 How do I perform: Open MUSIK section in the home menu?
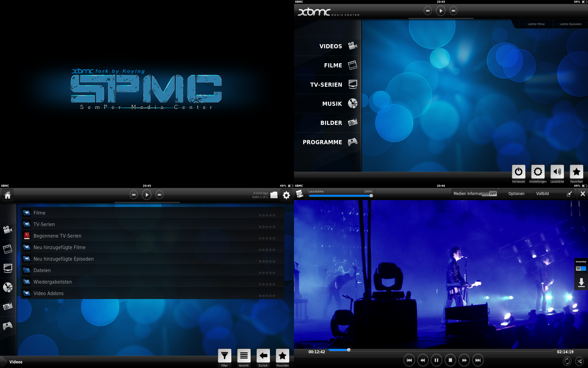click(327, 104)
